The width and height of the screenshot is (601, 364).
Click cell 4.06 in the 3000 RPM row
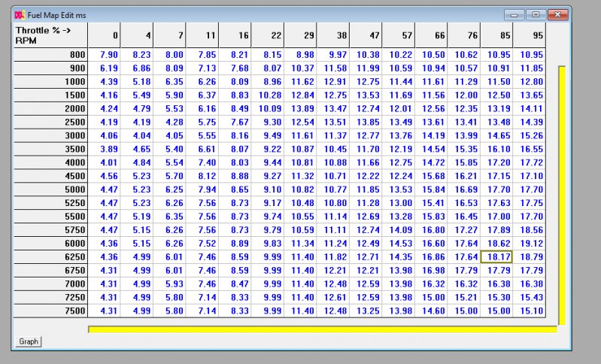click(105, 135)
